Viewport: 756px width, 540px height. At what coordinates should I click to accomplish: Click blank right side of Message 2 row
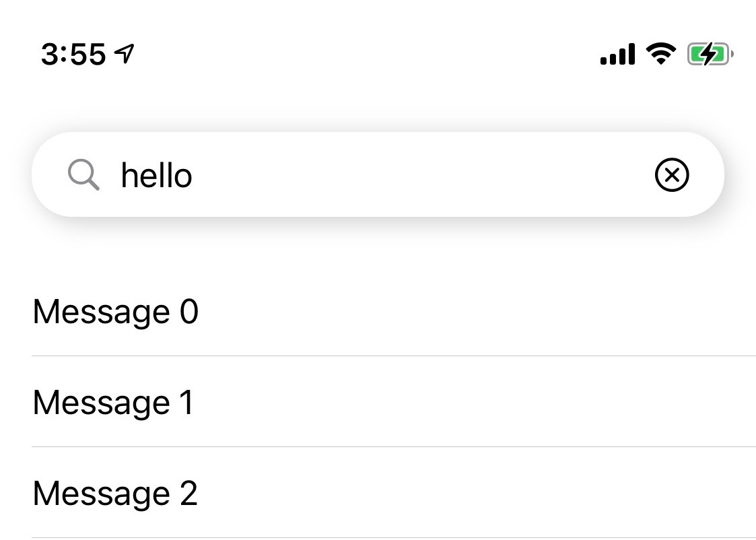[x=482, y=493]
